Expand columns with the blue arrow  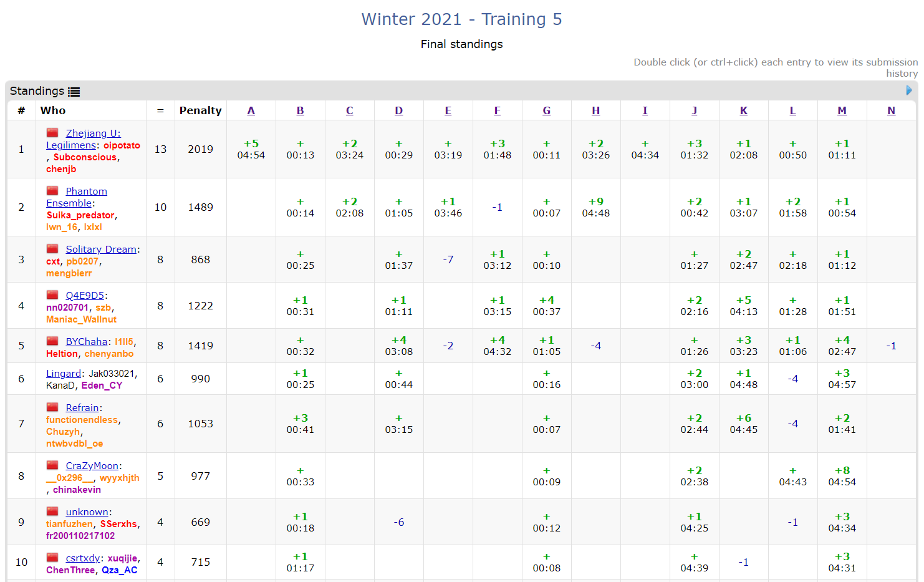click(x=908, y=90)
